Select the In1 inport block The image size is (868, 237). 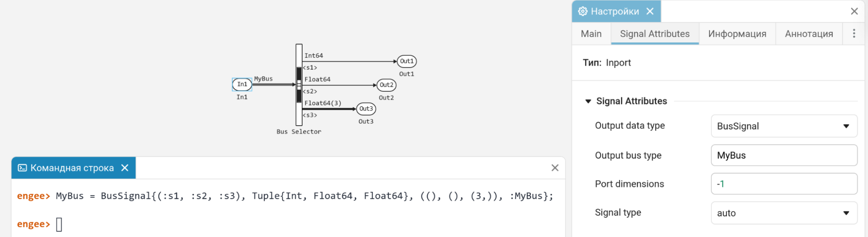[x=242, y=84]
